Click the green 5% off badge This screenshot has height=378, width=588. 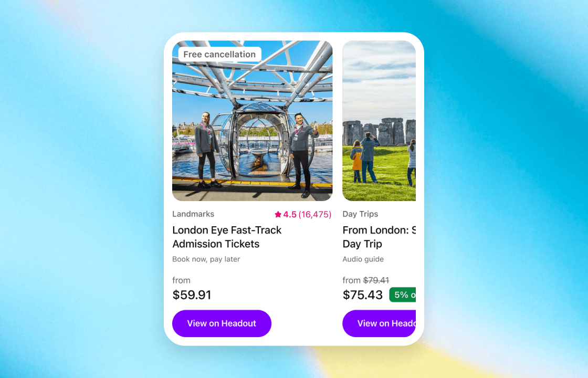click(402, 295)
